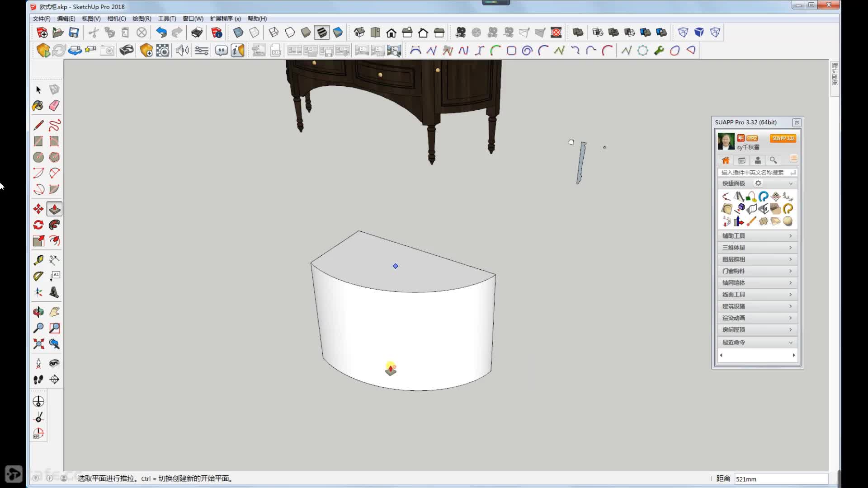The image size is (868, 488).
Task: Click SUAPP panel right scroll arrow
Action: coord(794,355)
